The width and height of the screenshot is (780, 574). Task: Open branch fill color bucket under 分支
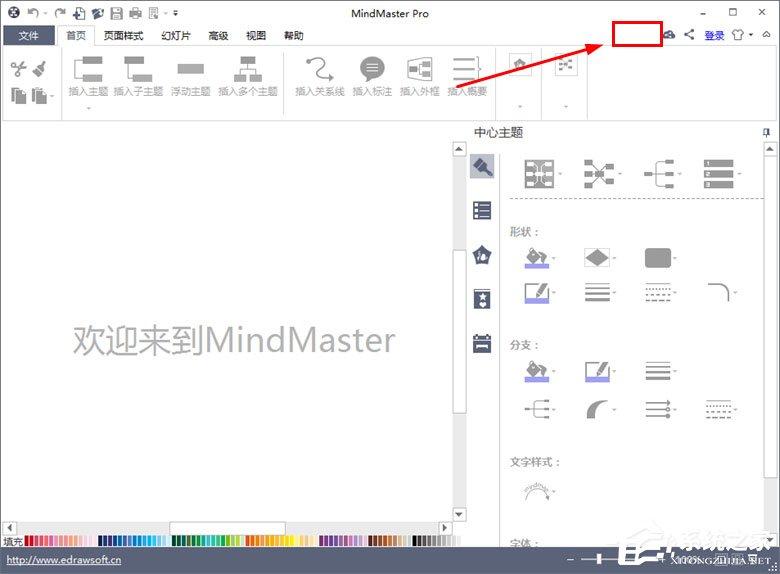tap(539, 371)
